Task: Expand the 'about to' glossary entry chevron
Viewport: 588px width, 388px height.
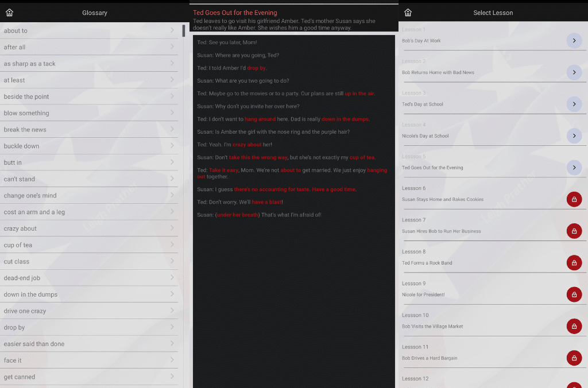Action: pos(172,30)
